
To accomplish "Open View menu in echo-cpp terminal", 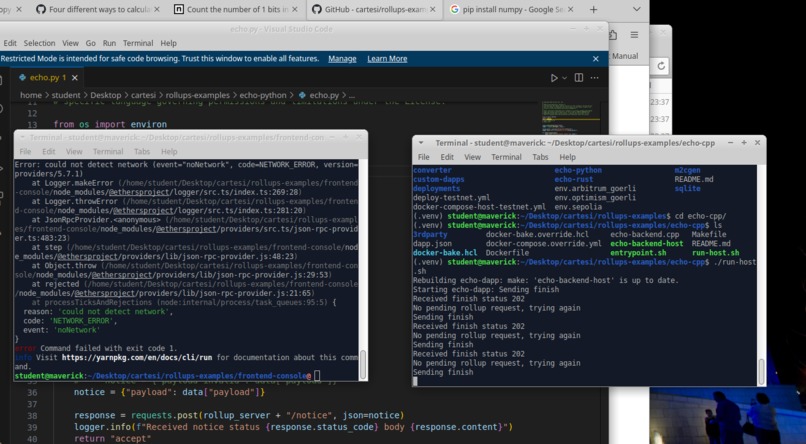I will pyautogui.click(x=472, y=157).
